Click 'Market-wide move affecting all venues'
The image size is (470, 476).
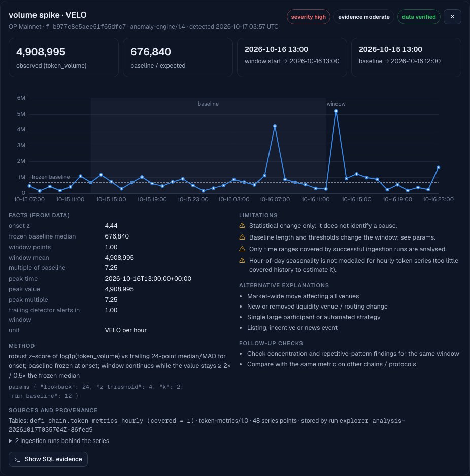pyautogui.click(x=303, y=296)
